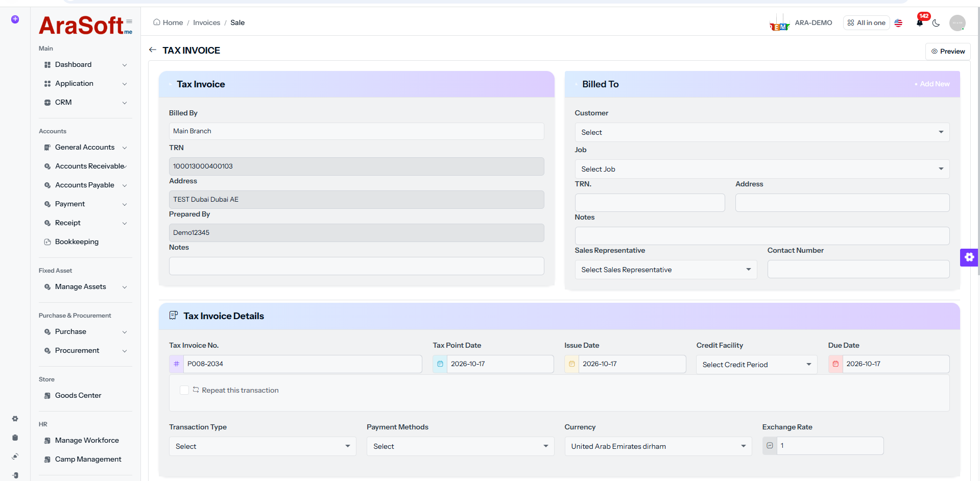
Task: Open Select Credit Period dropdown
Action: coord(756,365)
